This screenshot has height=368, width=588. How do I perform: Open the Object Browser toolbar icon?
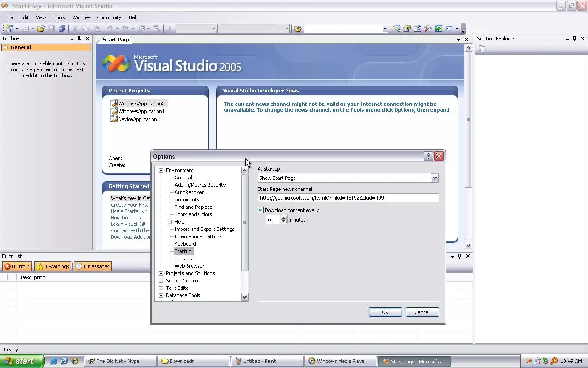click(x=417, y=29)
